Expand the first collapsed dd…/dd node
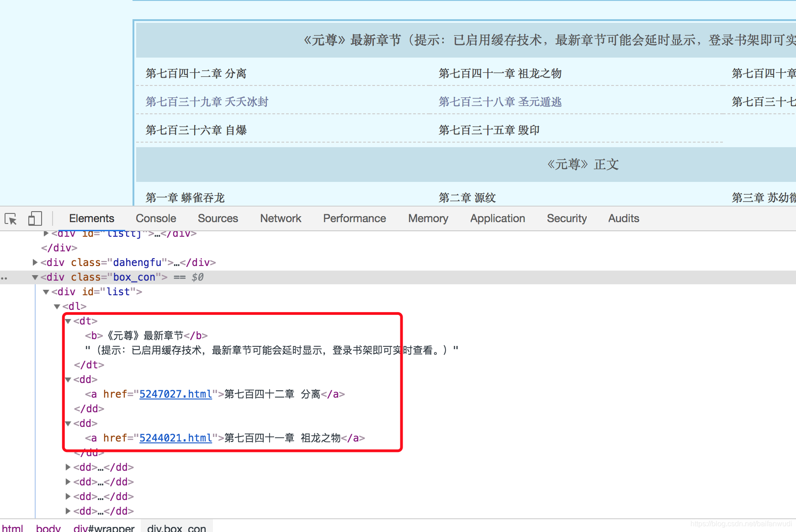 pyautogui.click(x=68, y=467)
